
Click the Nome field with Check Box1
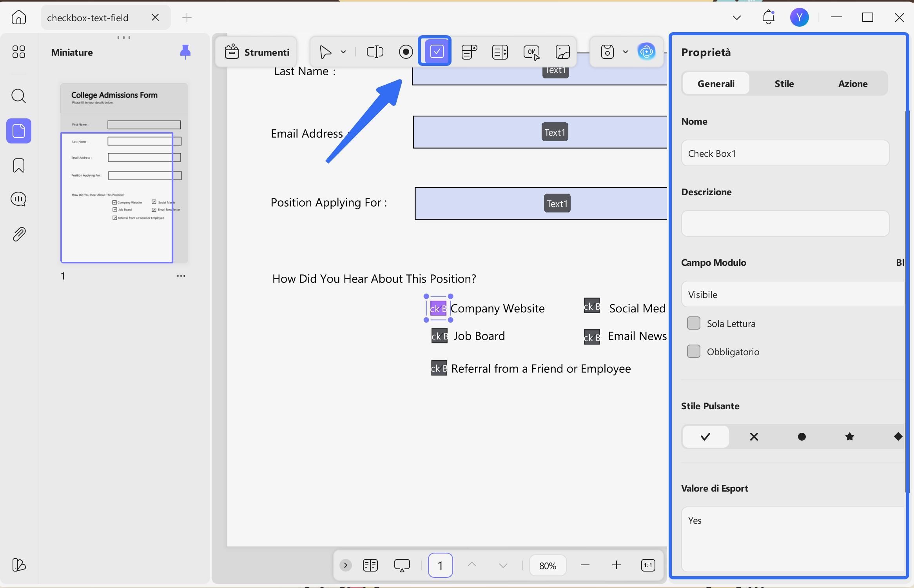click(785, 153)
